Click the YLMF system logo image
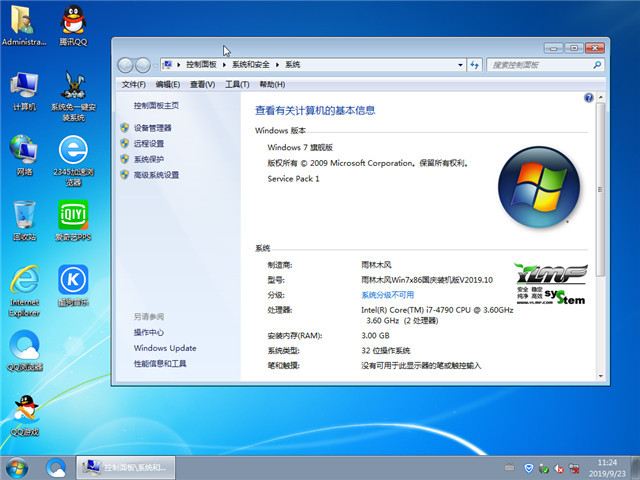The height and width of the screenshot is (480, 640). (x=551, y=284)
